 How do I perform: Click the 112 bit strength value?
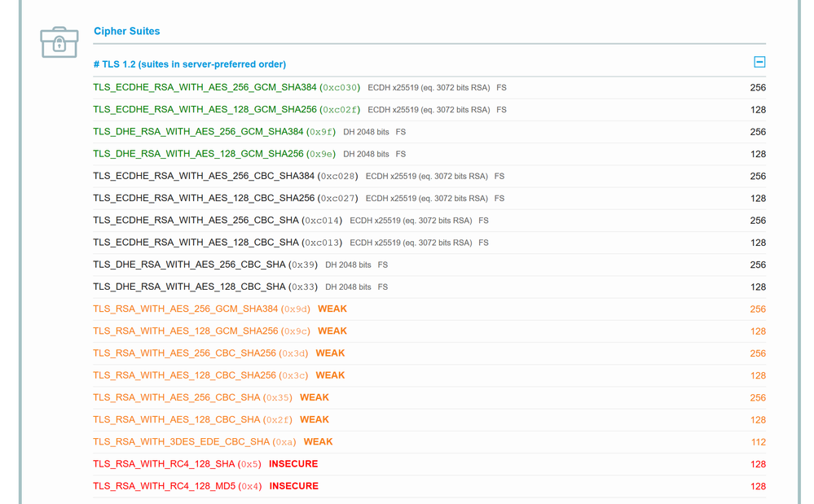click(758, 442)
